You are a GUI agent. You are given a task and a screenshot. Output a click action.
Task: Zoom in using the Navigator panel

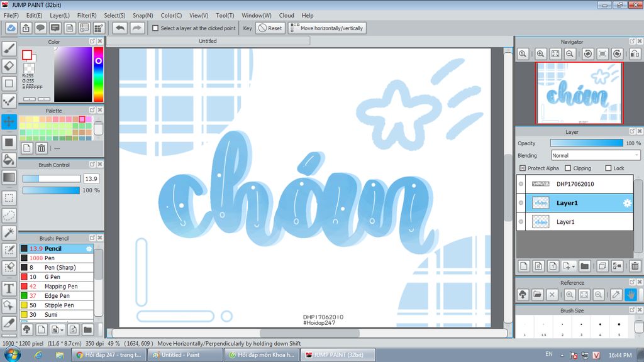tap(540, 54)
